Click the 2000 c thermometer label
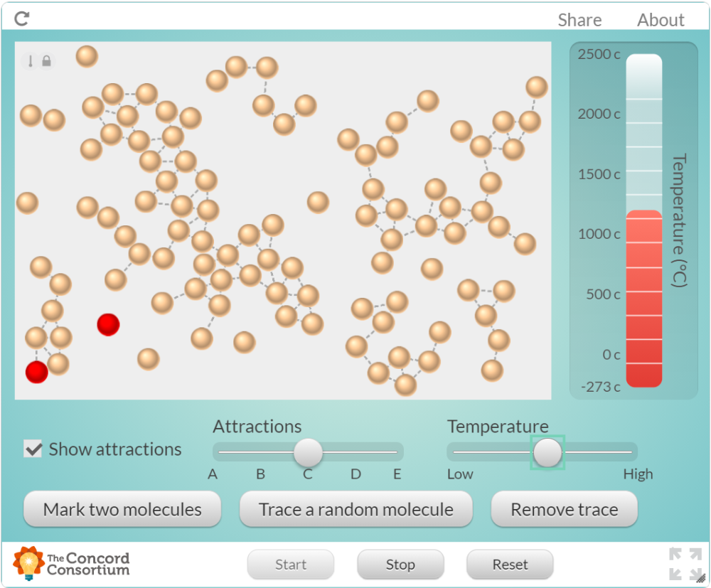The height and width of the screenshot is (588, 711). tap(599, 114)
